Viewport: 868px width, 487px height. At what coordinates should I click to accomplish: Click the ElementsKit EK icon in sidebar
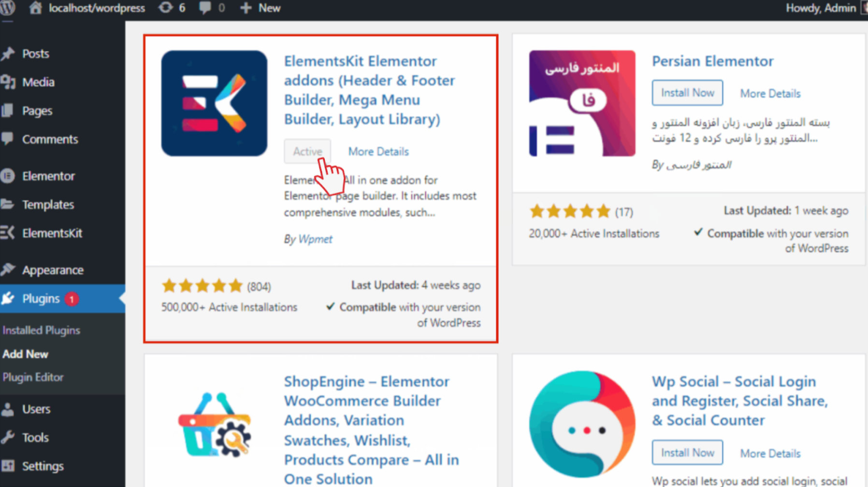(7, 233)
